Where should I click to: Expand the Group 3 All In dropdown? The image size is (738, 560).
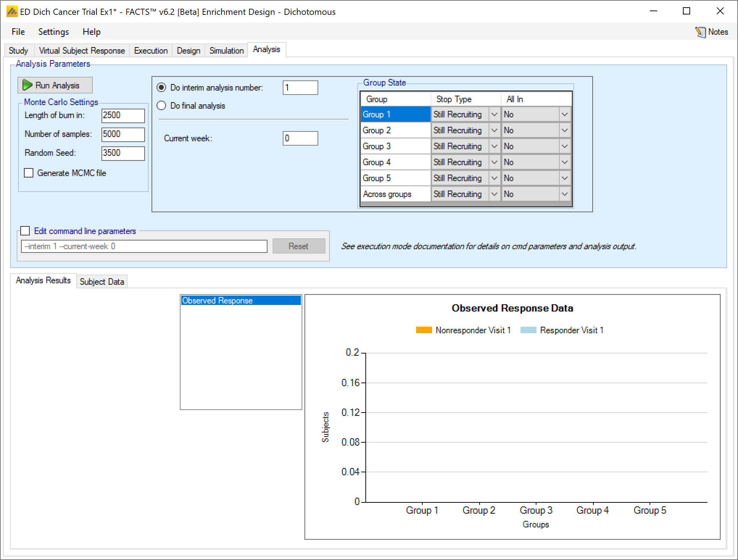[564, 146]
